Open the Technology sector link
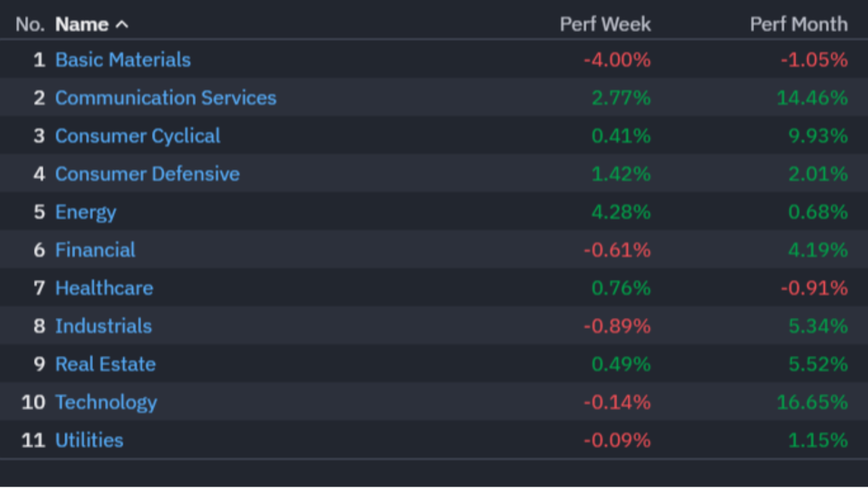The height and width of the screenshot is (488, 868). click(106, 403)
